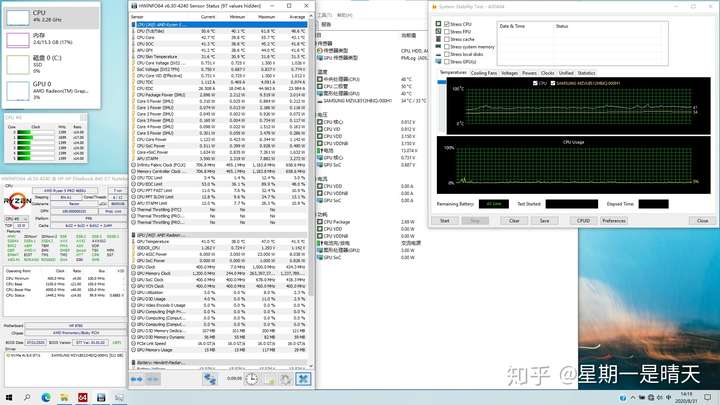Select Disk 0 (C:) in Task Manager sidebar
This screenshot has height=405, width=720.
click(x=51, y=64)
